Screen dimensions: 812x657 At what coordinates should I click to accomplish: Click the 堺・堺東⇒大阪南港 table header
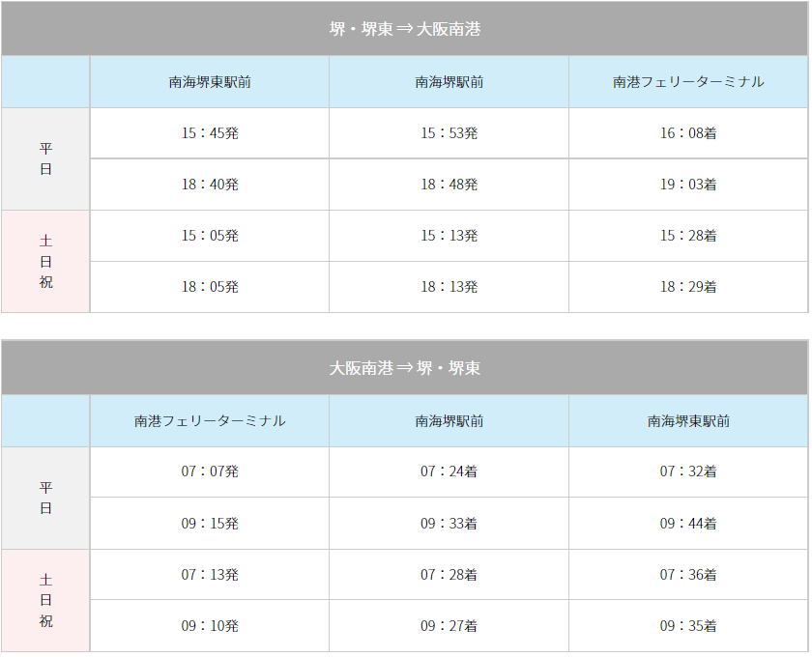pos(404,28)
